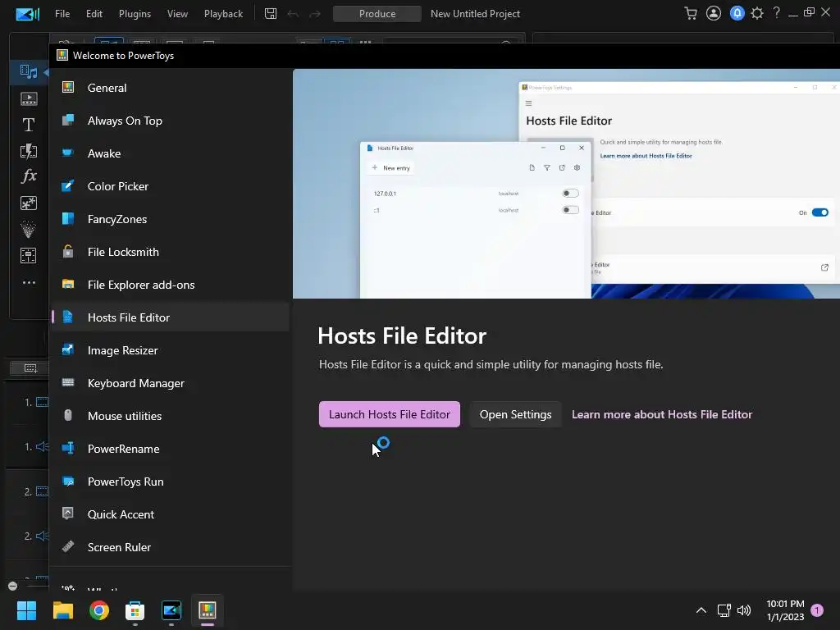840x630 pixels.
Task: Open the help question mark icon
Action: pyautogui.click(x=776, y=13)
